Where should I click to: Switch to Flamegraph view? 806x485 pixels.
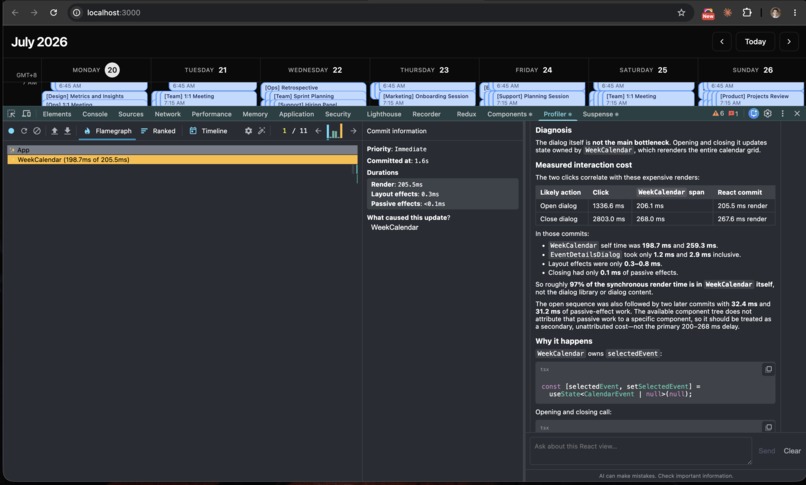[107, 131]
